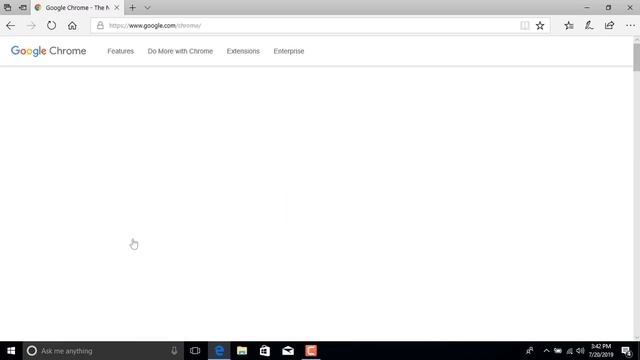Open the People icon in tray
The image size is (640, 360).
[530, 351]
